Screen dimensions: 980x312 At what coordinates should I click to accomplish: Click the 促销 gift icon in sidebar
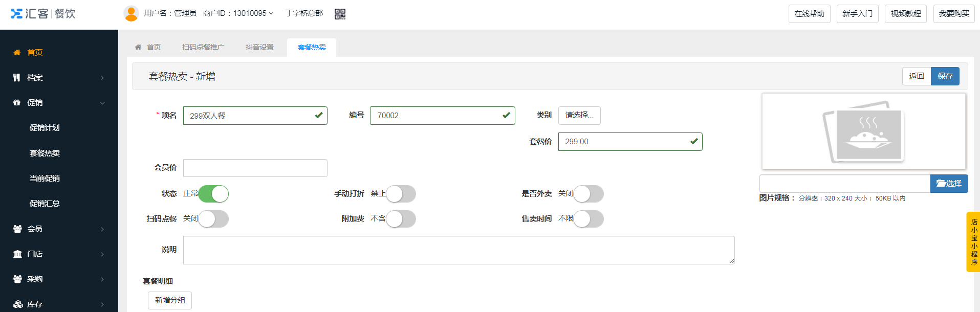pos(17,103)
